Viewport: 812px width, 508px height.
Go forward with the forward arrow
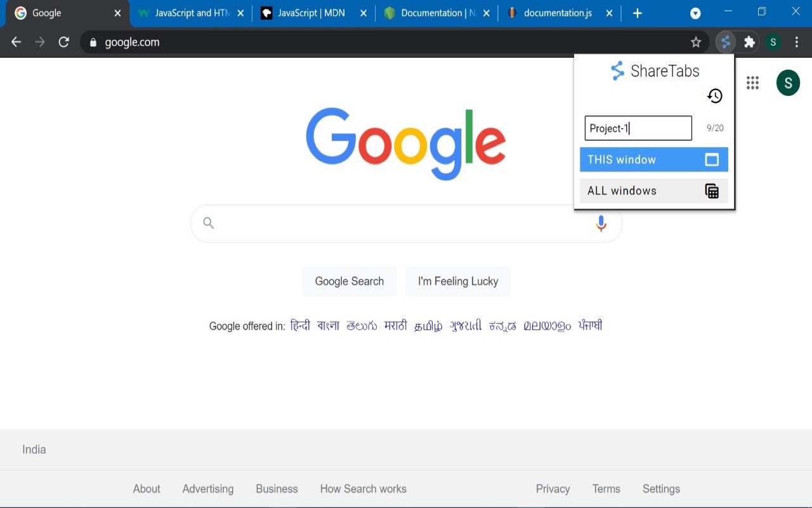point(40,42)
